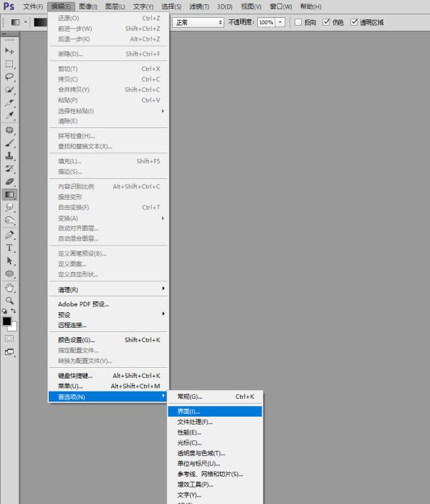The height and width of the screenshot is (504, 430).
Task: Expand the 首选项(N) submenu
Action: pyautogui.click(x=109, y=397)
